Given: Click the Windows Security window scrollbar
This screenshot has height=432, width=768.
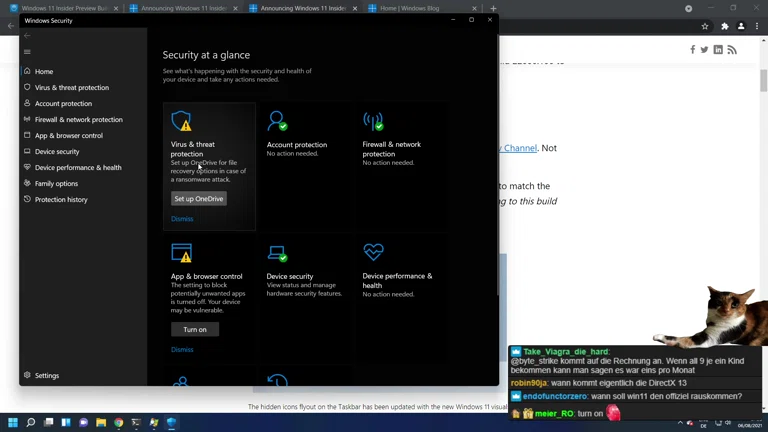Looking at the screenshot, I should point(497,164).
